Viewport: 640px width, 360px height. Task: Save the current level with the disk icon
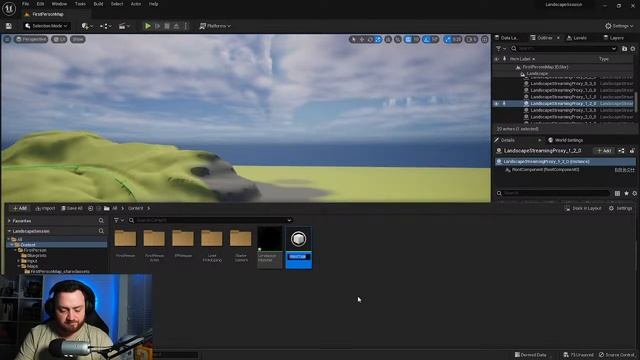9,26
